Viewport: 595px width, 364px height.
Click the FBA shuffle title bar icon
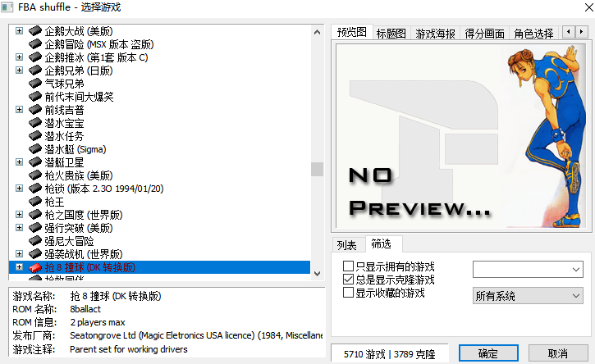click(7, 7)
